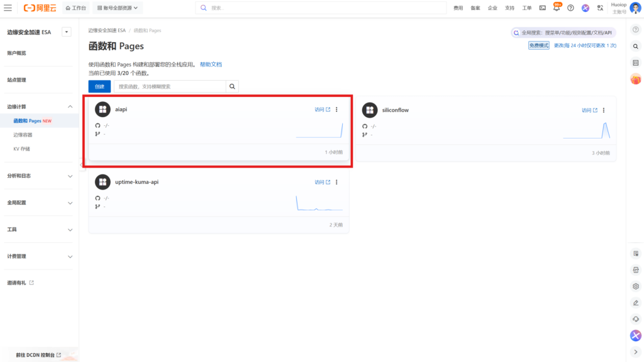Select 站点管理 in the sidebar
The width and height of the screenshot is (644, 362).
click(x=17, y=80)
